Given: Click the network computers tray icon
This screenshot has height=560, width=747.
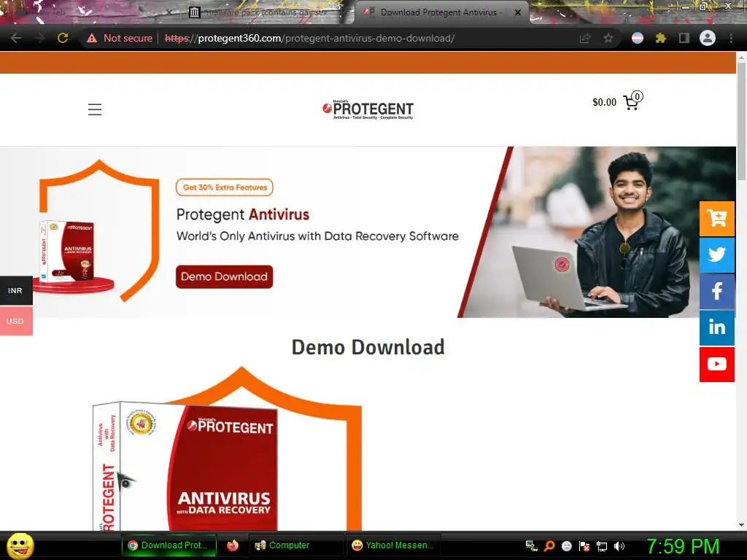Looking at the screenshot, I should click(531, 546).
